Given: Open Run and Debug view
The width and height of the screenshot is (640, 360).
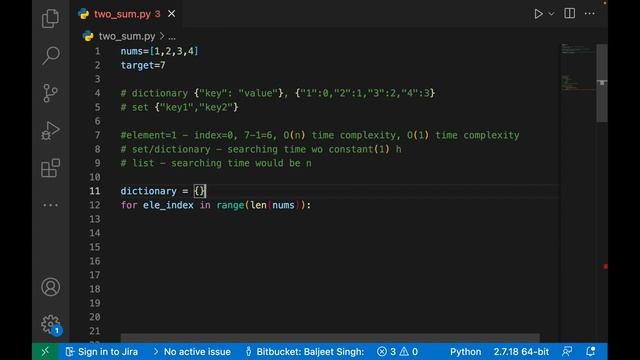Looking at the screenshot, I should [50, 131].
